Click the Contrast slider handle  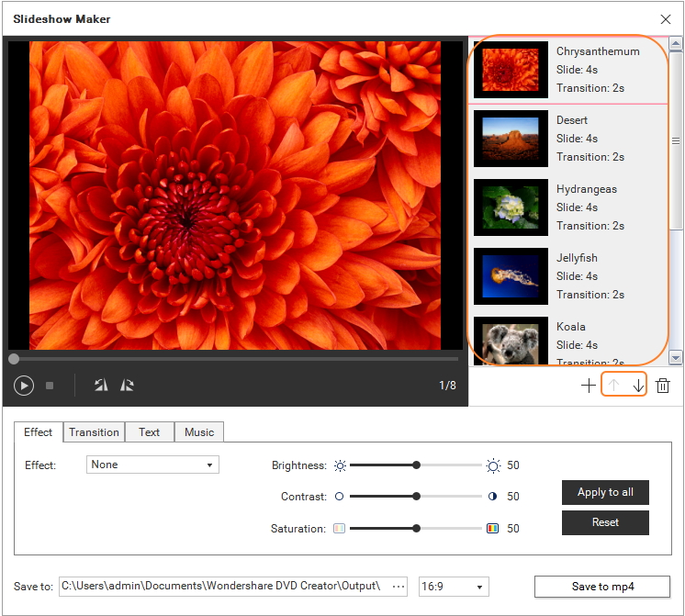(416, 497)
